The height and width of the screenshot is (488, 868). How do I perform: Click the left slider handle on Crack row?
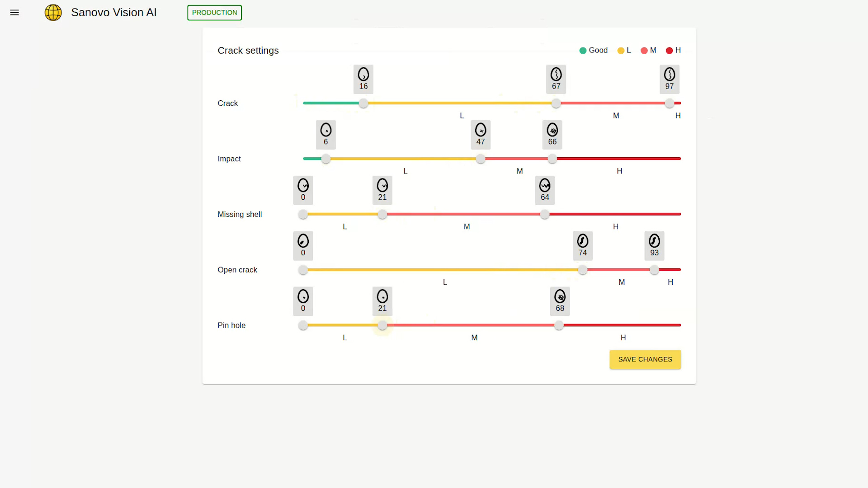[363, 103]
